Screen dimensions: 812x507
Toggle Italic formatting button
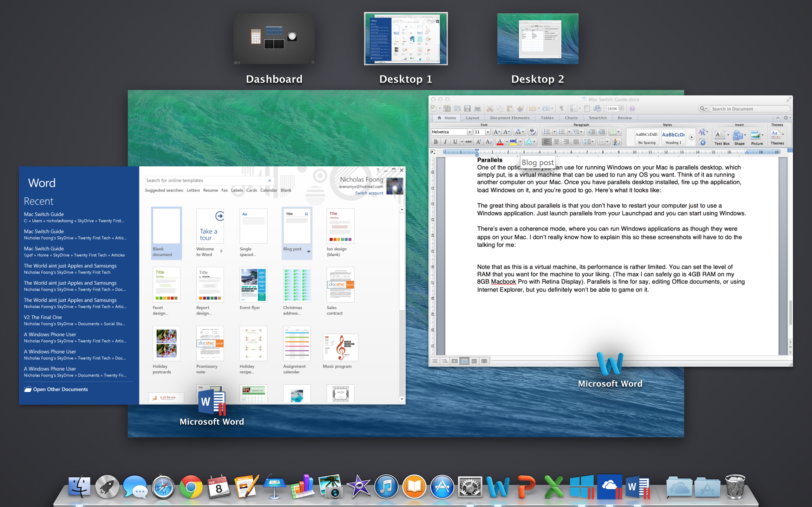tap(445, 142)
